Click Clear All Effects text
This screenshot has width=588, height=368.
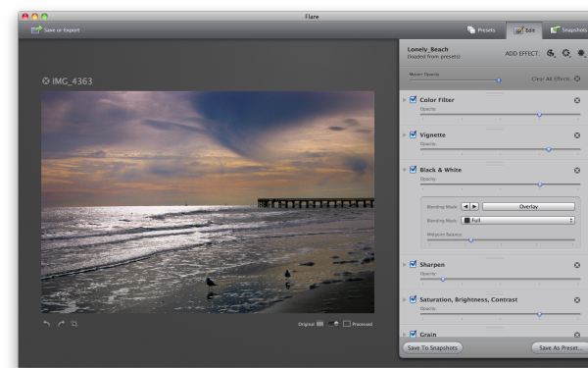pos(551,79)
